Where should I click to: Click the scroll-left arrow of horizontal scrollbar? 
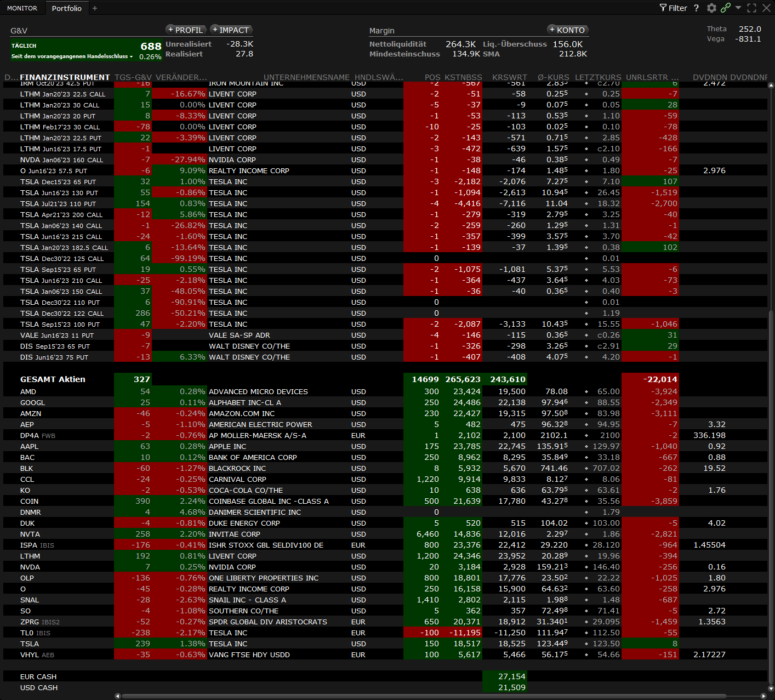117,696
